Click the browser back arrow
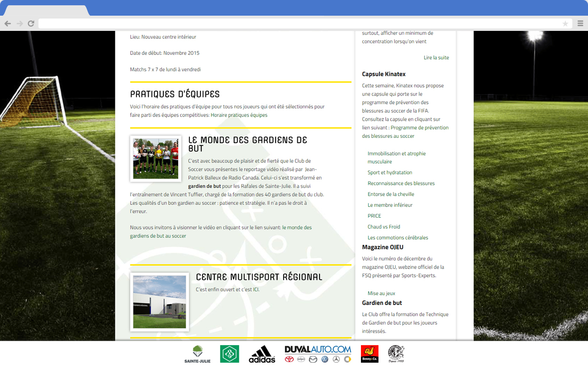This screenshot has width=588, height=365. tap(8, 23)
